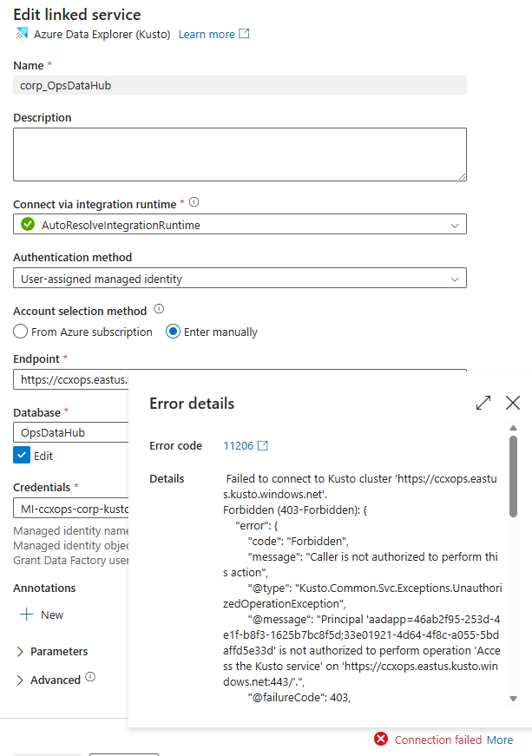Click the Database field OpsDataHub
The width and height of the screenshot is (532, 756).
pos(71,432)
